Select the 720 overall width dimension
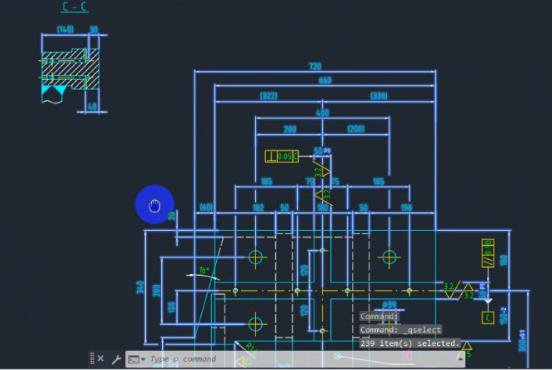This screenshot has height=370, width=552. (315, 66)
